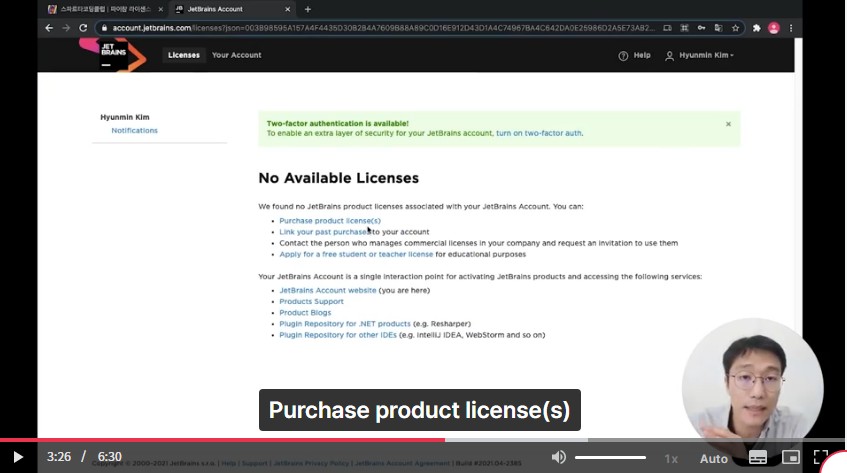
Task: Click the address bar URL
Action: [x=383, y=28]
